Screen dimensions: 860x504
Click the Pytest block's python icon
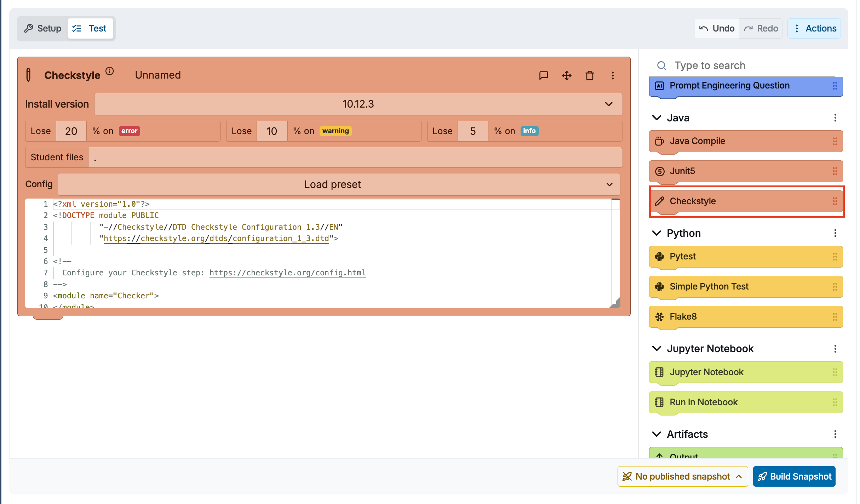click(x=659, y=257)
